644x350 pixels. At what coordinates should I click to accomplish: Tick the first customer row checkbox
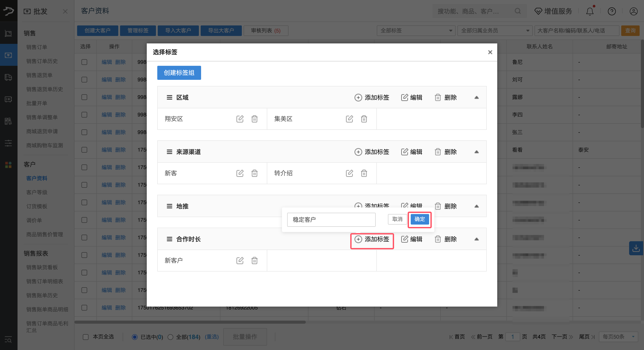click(x=84, y=62)
